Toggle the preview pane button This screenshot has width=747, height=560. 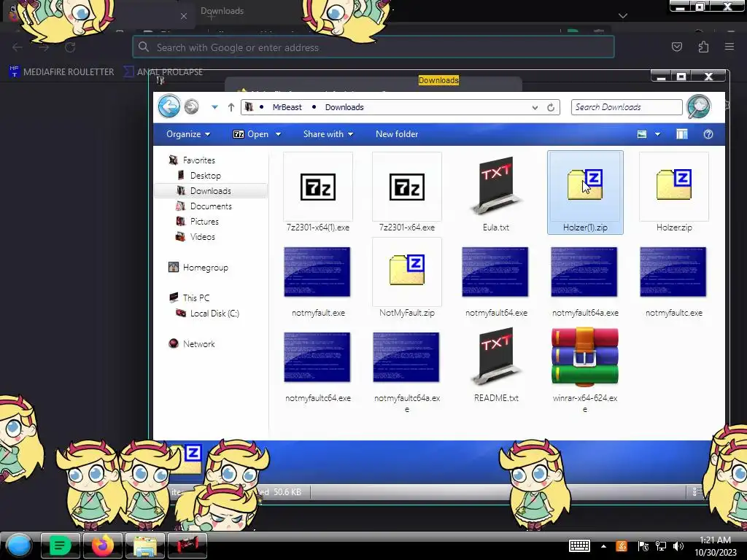682,134
